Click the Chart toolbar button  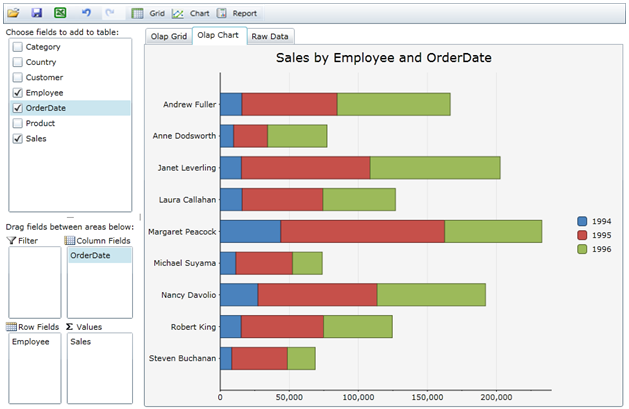[190, 13]
